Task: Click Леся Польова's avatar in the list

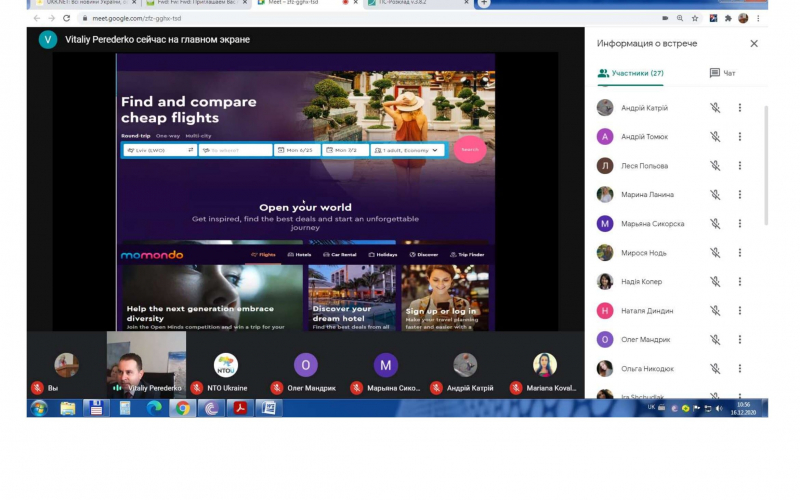Action: 605,166
